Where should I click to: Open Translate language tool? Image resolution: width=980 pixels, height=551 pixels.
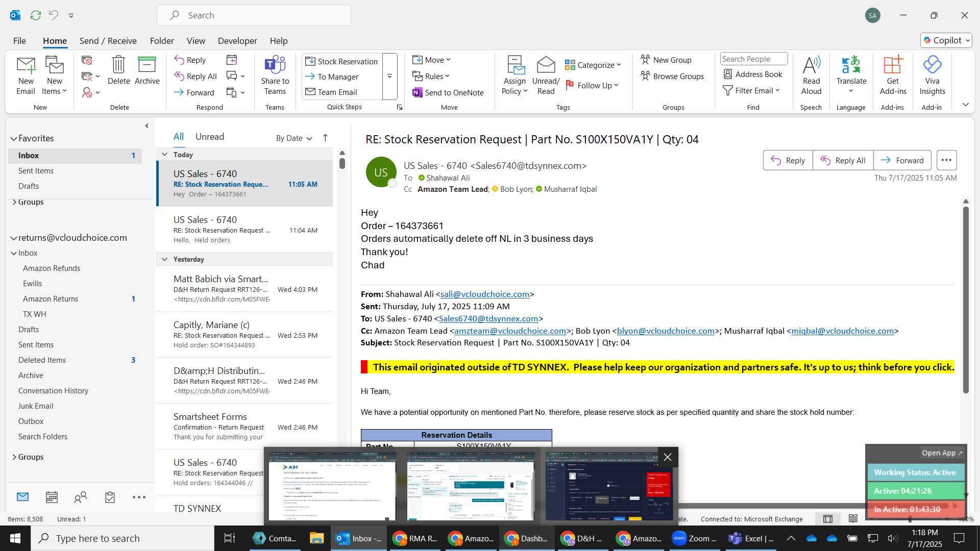point(851,76)
